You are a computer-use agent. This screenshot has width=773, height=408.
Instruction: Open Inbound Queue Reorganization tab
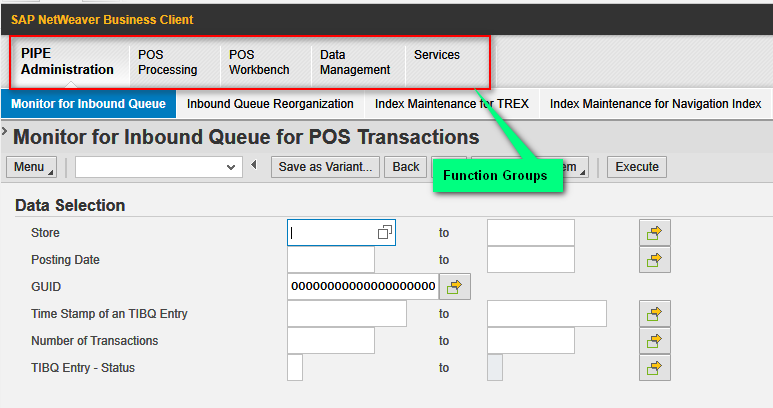pyautogui.click(x=270, y=104)
